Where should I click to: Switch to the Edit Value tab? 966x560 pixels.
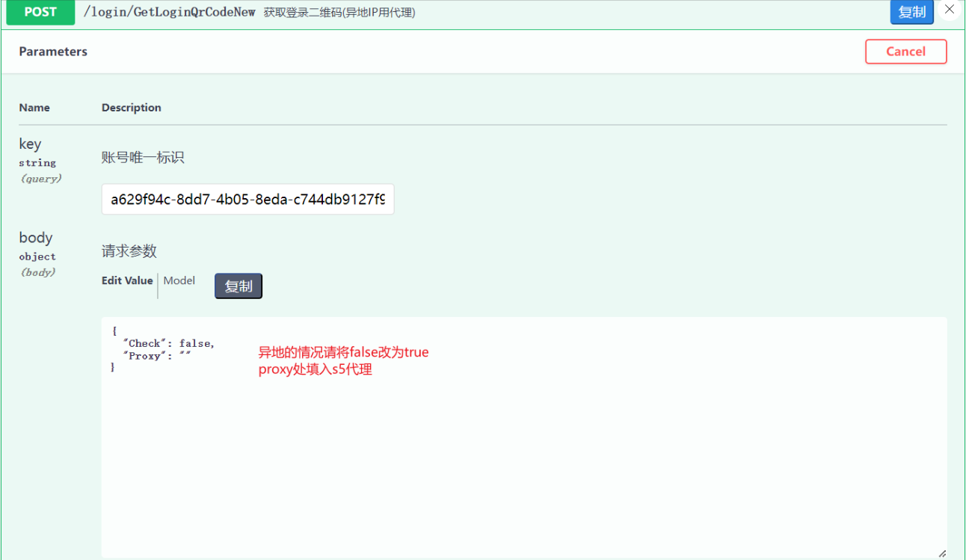(x=127, y=280)
